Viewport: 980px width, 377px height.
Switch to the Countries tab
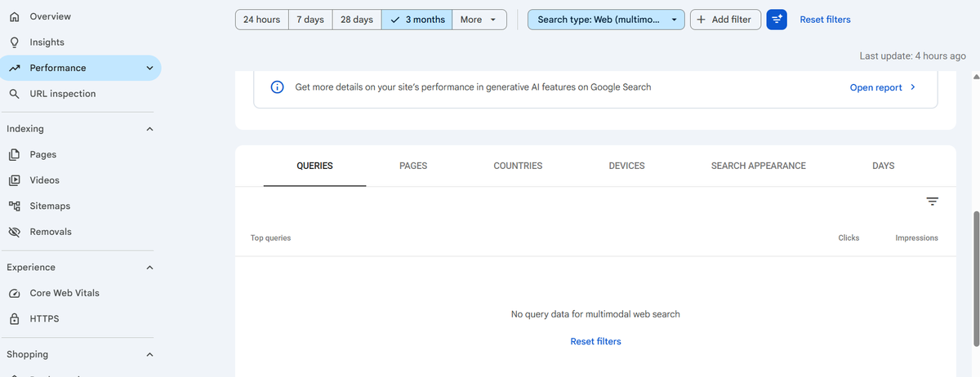pyautogui.click(x=518, y=166)
